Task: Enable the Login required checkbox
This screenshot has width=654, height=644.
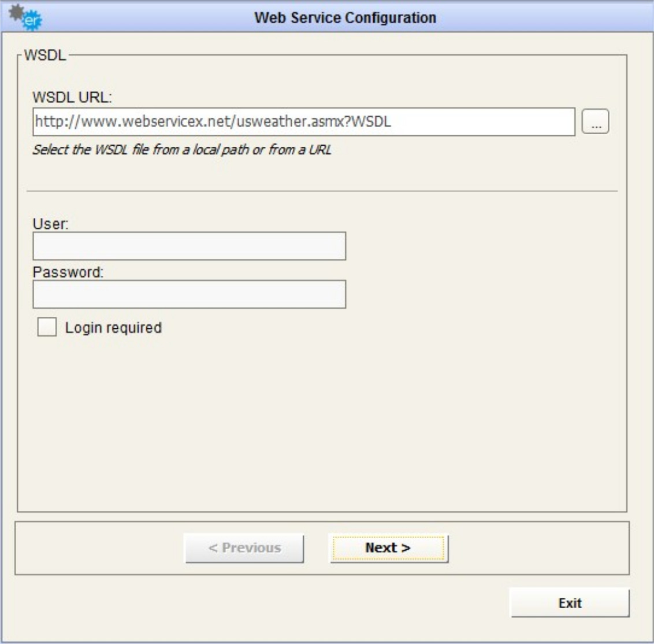Action: pyautogui.click(x=47, y=328)
